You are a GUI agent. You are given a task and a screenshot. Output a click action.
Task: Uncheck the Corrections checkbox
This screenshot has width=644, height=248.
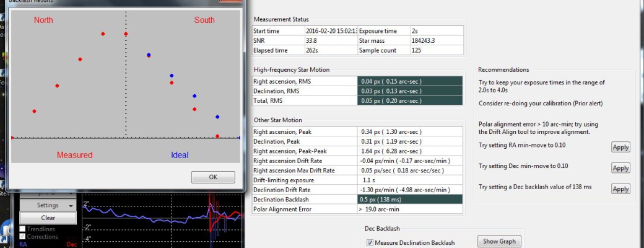pyautogui.click(x=22, y=236)
